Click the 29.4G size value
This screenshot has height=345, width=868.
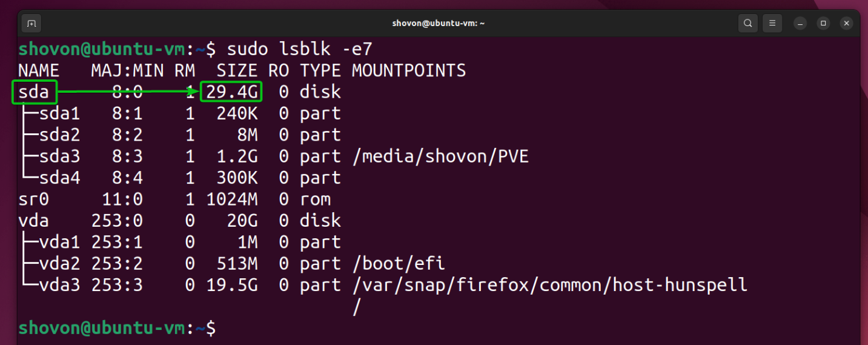[231, 92]
